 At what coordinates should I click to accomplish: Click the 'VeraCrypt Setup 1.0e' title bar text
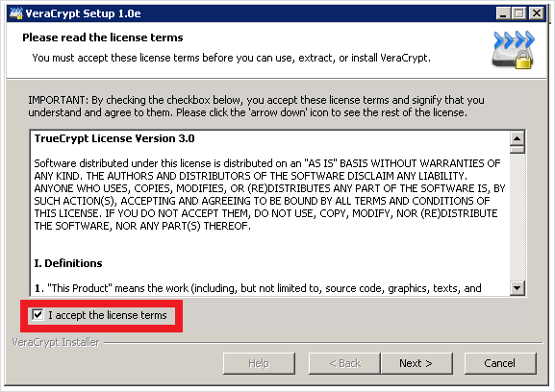(x=83, y=13)
